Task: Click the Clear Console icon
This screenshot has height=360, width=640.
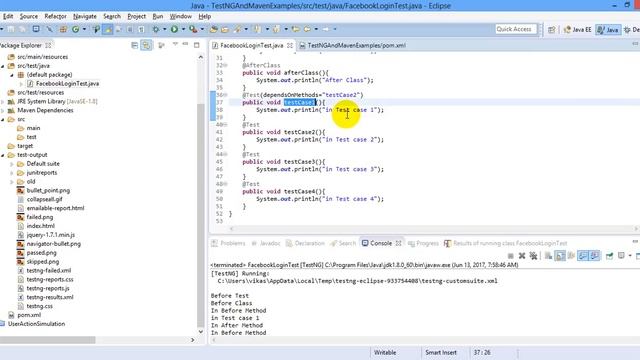Action: click(548, 256)
